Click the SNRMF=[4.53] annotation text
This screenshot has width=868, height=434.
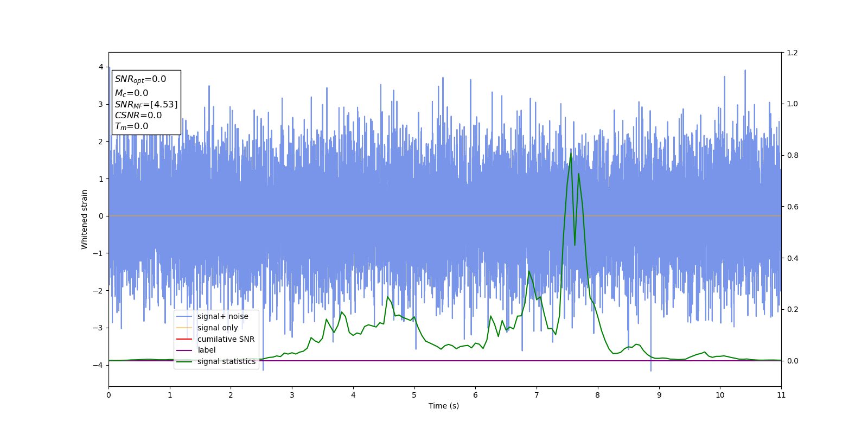[x=146, y=105]
